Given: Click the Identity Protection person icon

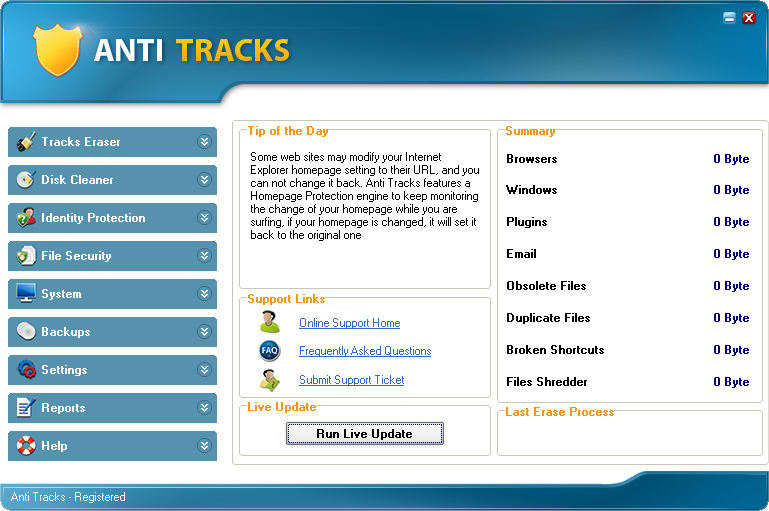Looking at the screenshot, I should click(x=26, y=217).
